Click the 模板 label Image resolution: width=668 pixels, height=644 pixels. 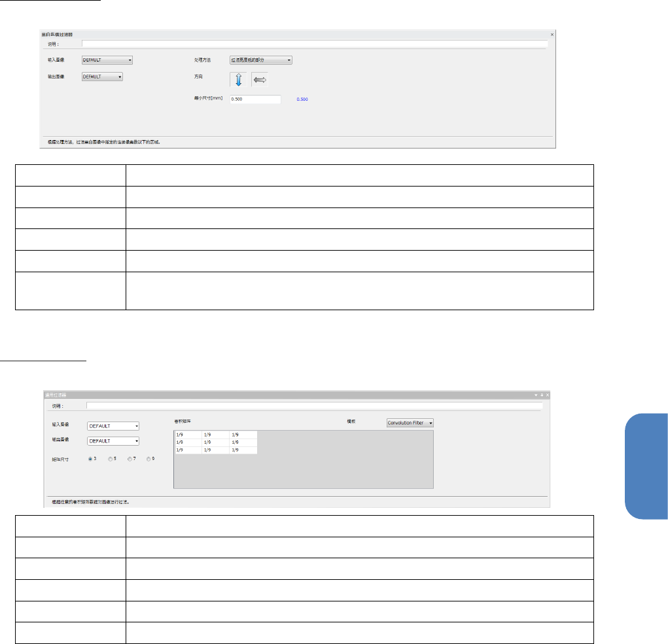point(351,421)
